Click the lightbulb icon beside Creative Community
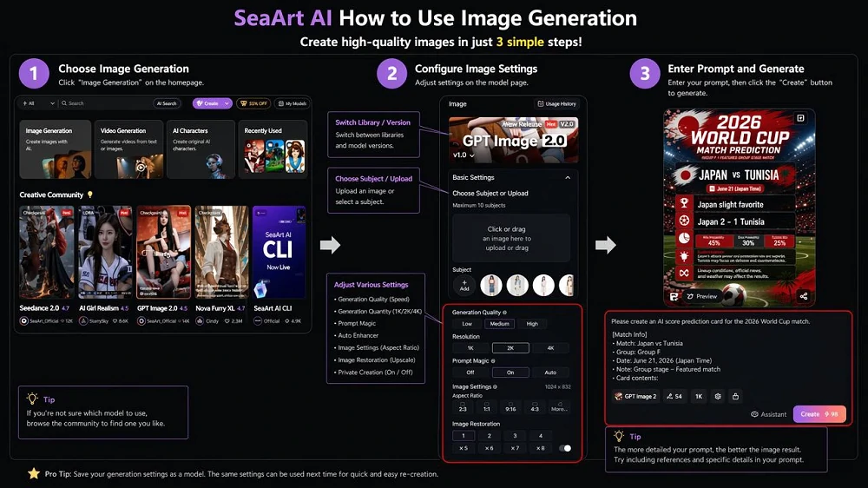The image size is (868, 488). pos(90,195)
